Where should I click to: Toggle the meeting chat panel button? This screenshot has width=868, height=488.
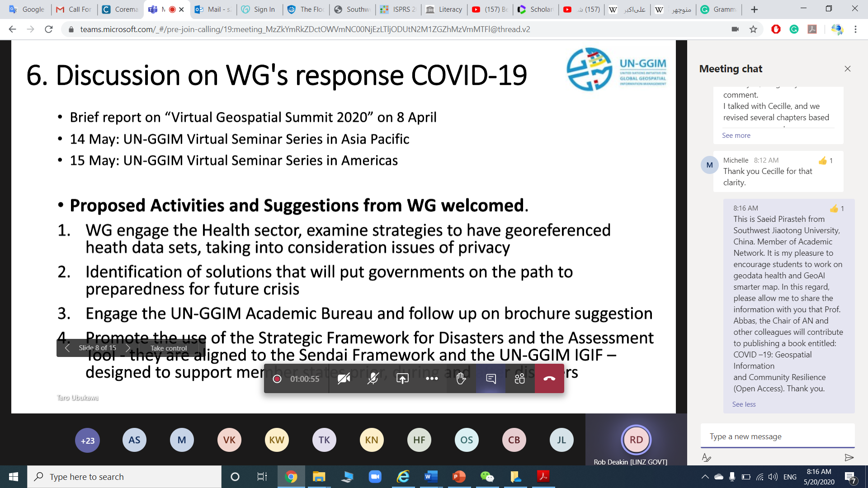pos(491,379)
